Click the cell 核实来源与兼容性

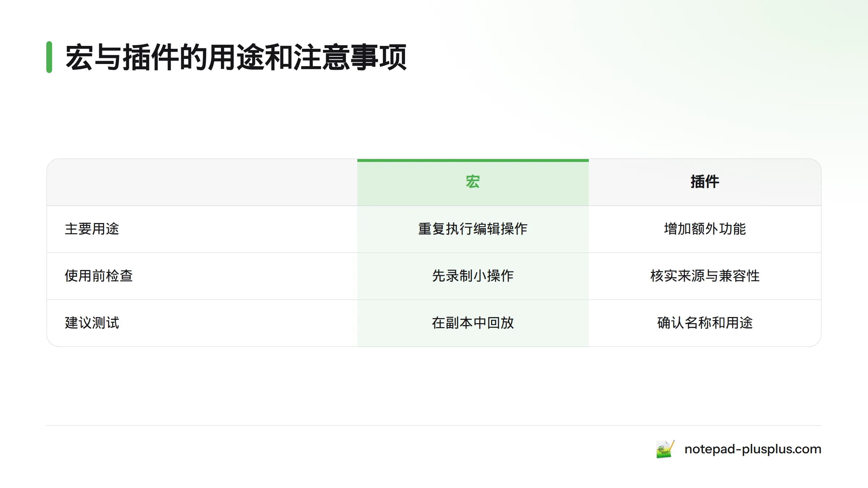click(x=705, y=276)
